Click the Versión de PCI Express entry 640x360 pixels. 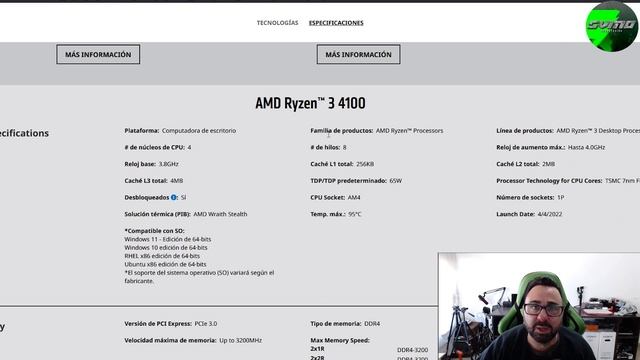pyautogui.click(x=171, y=324)
